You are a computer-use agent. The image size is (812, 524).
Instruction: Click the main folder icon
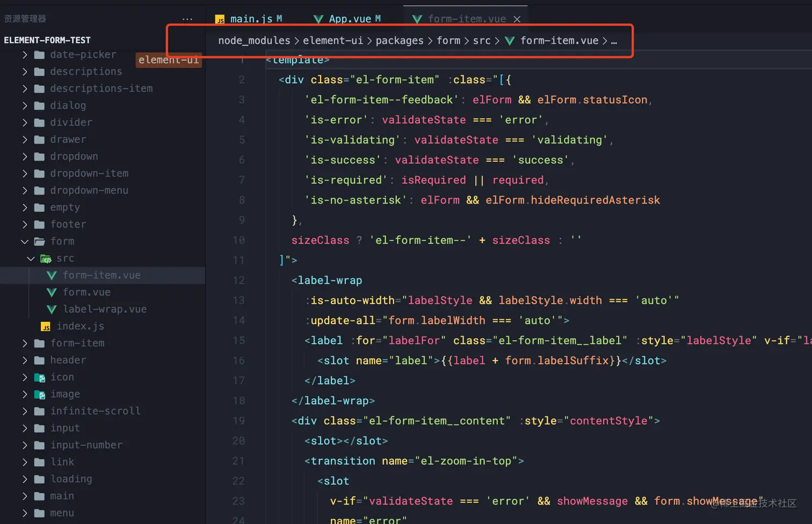tap(39, 497)
